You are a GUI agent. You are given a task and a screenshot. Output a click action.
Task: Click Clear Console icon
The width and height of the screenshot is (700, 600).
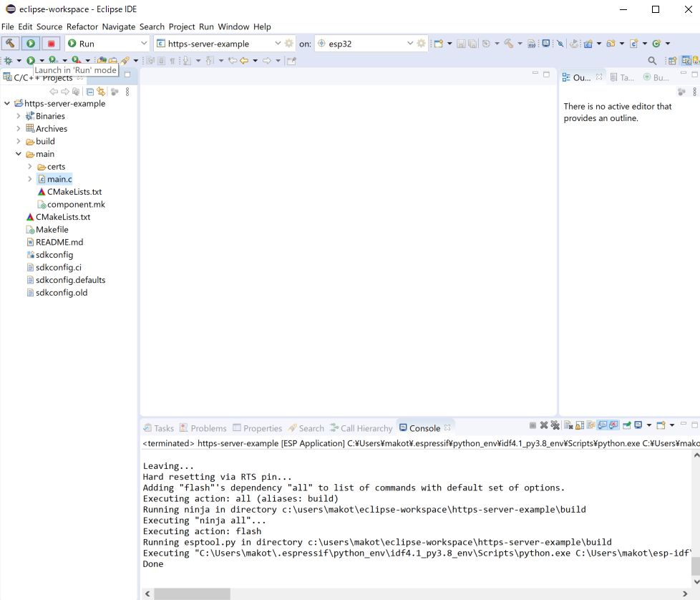coord(568,425)
